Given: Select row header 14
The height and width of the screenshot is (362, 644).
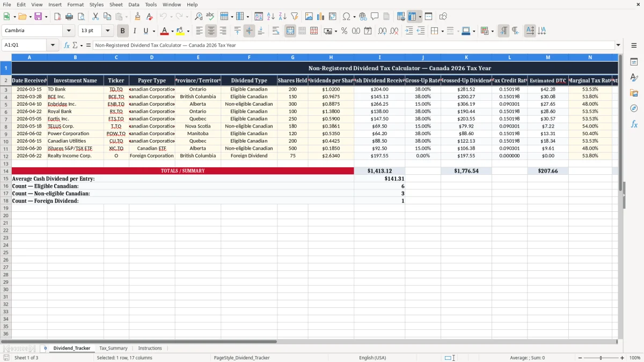Looking at the screenshot, I should pos(5,171).
